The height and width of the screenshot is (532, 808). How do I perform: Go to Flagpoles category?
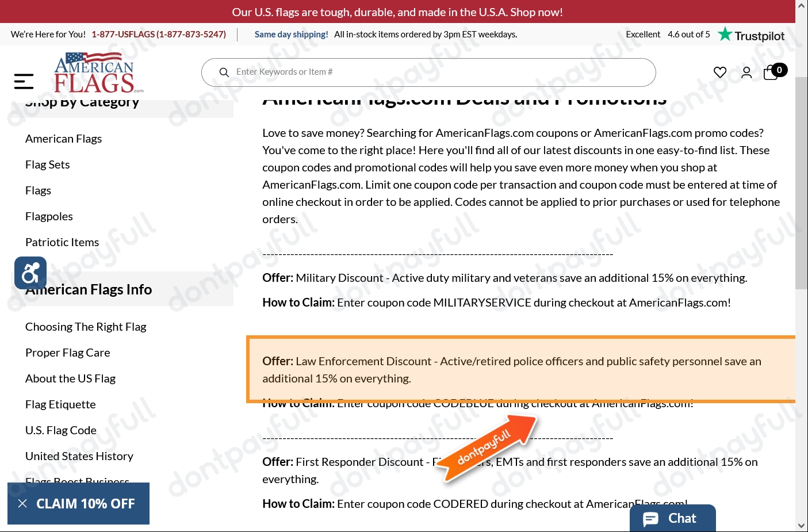(49, 216)
